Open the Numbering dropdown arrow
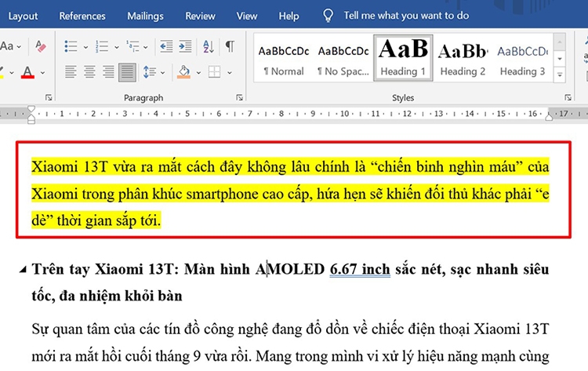The image size is (588, 371). 117,47
